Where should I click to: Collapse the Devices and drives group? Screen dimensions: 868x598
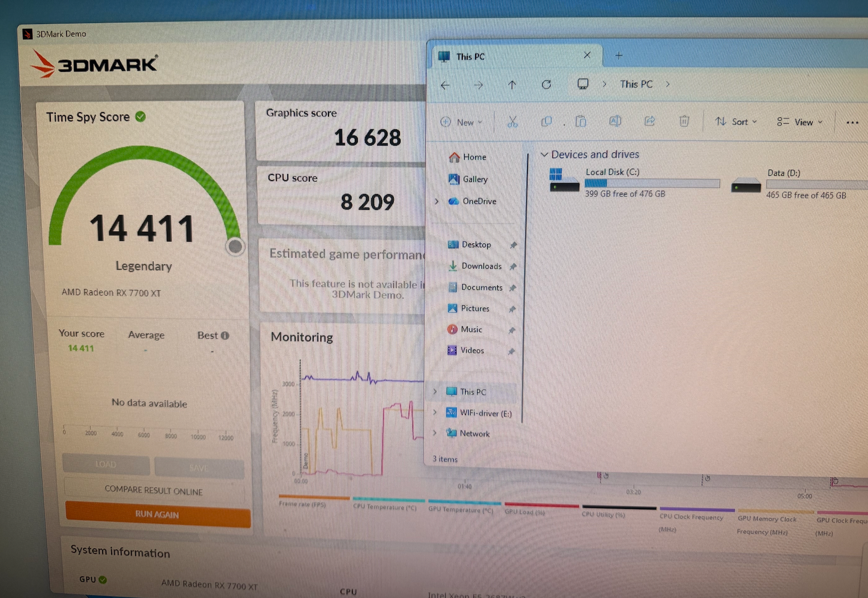544,154
